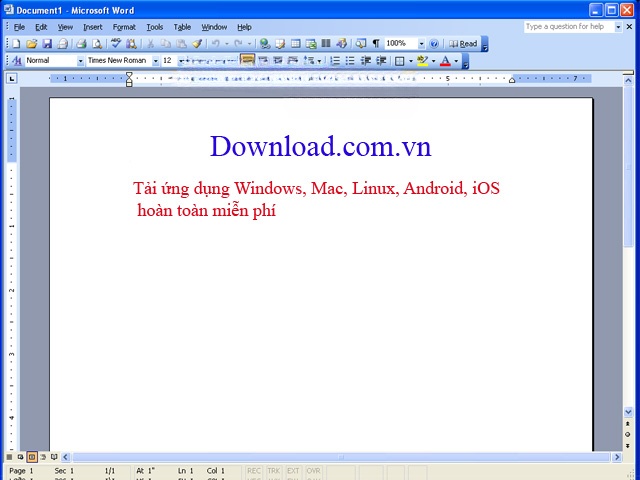Click the Read button
This screenshot has height=480, width=640.
(463, 44)
